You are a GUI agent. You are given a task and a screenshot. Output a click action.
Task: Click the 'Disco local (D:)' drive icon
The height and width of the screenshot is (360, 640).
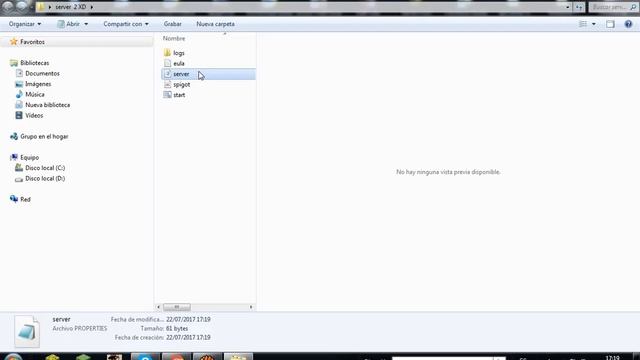tap(19, 178)
